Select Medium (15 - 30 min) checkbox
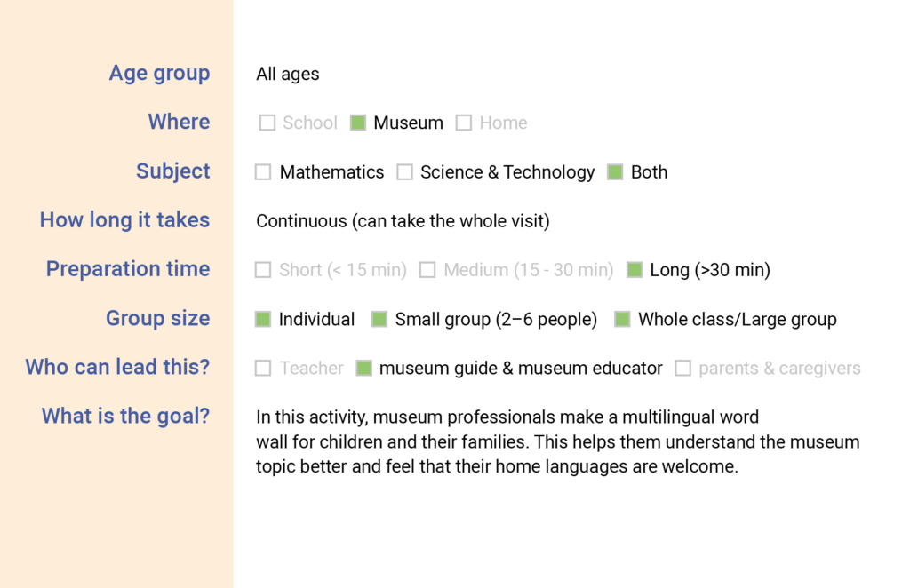 coord(427,270)
